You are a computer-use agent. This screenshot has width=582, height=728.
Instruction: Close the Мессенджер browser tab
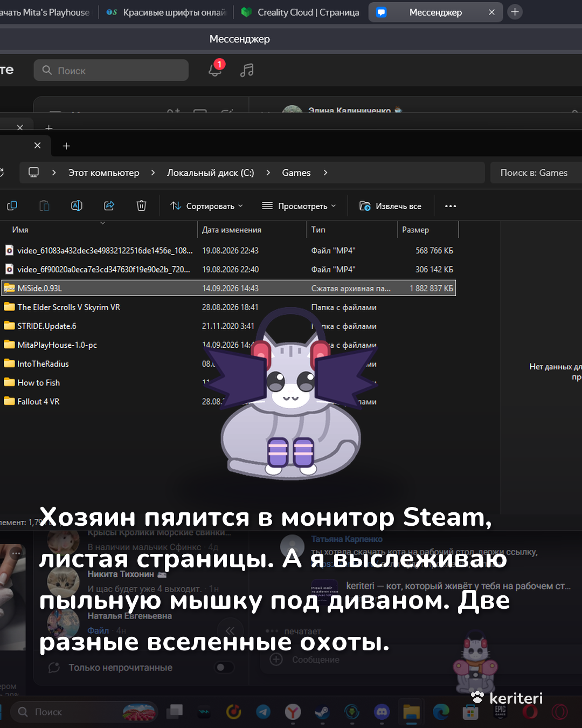click(x=491, y=12)
